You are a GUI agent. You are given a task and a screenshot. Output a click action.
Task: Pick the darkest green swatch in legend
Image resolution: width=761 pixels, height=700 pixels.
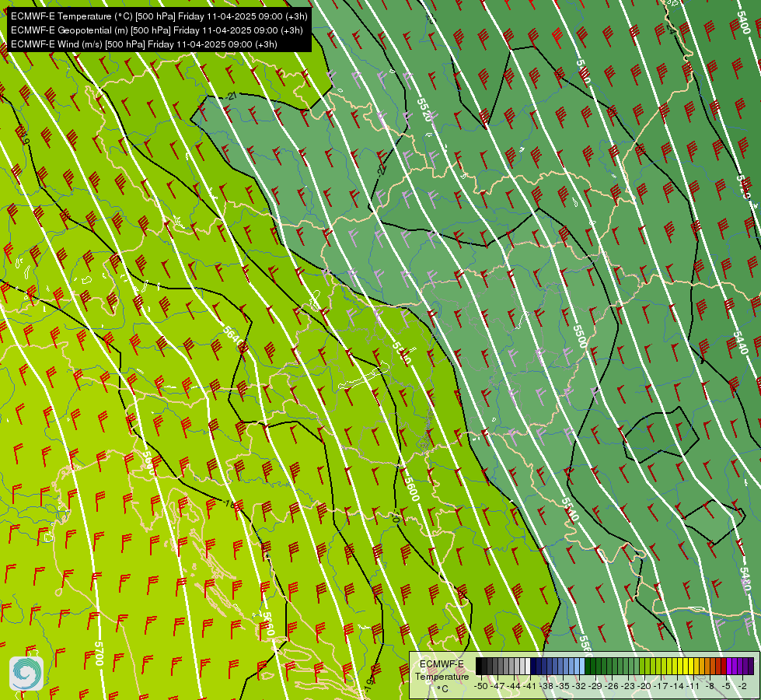click(587, 666)
